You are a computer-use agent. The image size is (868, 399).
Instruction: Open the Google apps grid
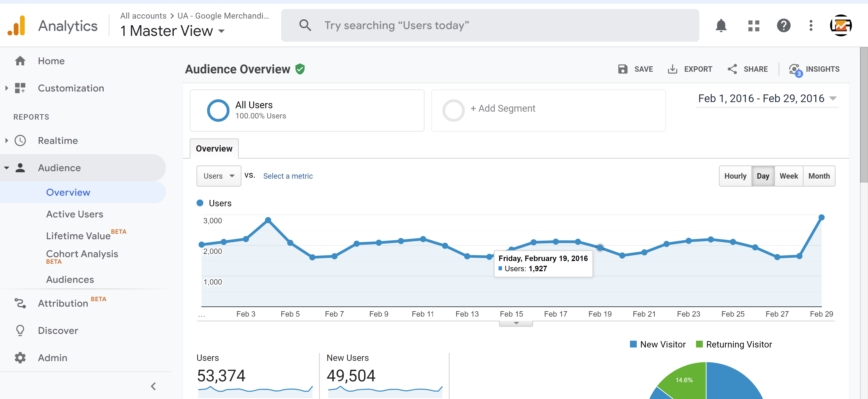click(x=754, y=26)
